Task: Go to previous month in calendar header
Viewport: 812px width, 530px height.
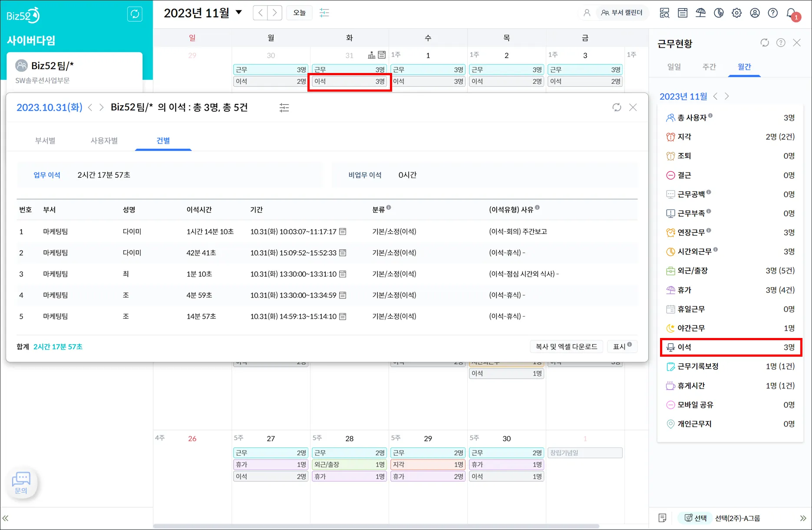Action: coord(260,13)
